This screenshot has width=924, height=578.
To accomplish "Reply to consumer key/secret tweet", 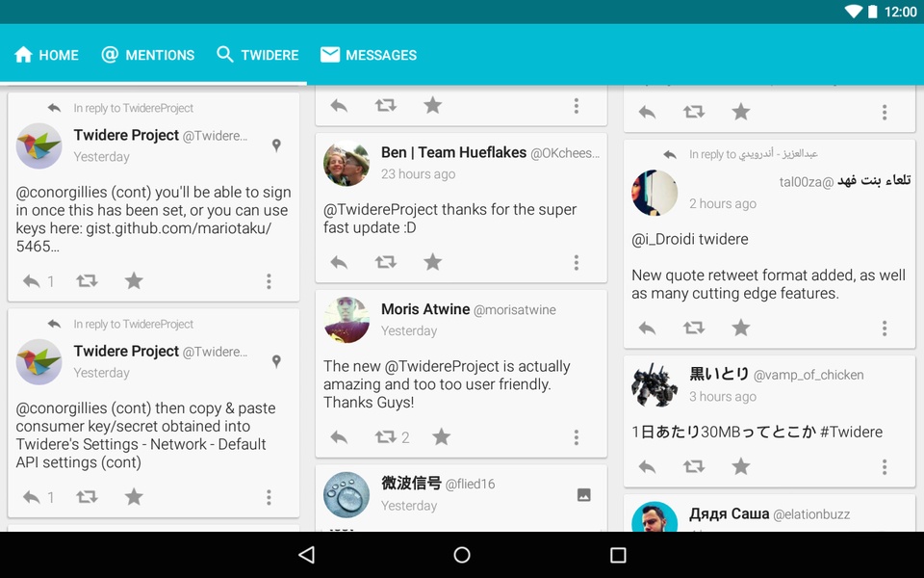I will [31, 497].
